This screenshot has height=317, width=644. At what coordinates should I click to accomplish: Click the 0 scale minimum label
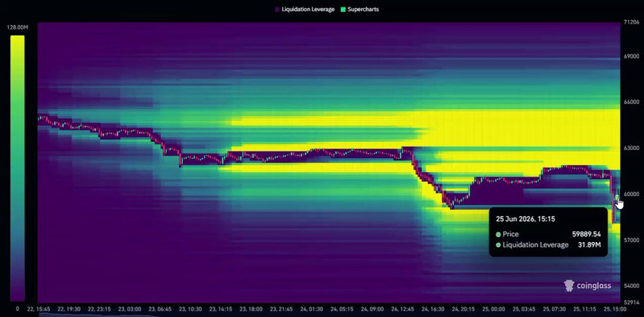click(17, 308)
